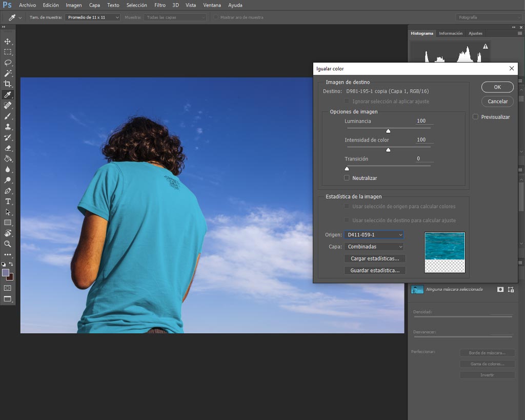Expand the eyedropper tool preset picker
Viewport: 525px width, 420px height.
coord(20,17)
